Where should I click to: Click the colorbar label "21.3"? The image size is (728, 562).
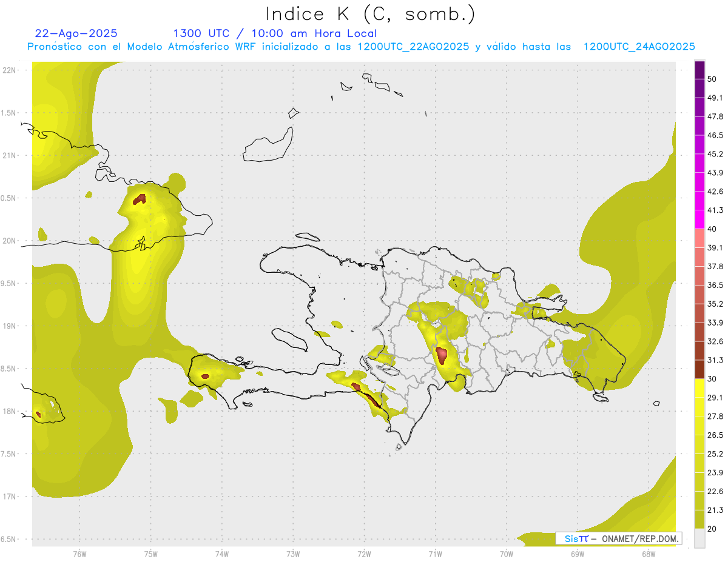715,510
